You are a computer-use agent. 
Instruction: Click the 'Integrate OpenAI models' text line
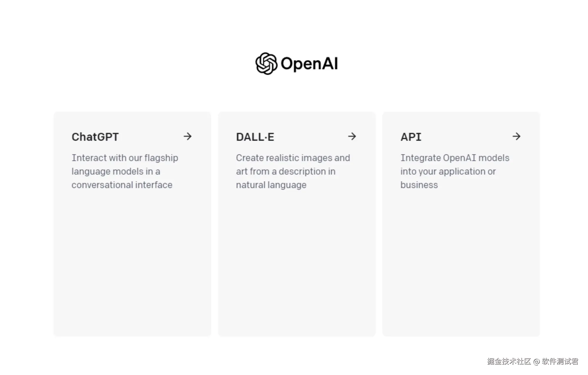(455, 158)
